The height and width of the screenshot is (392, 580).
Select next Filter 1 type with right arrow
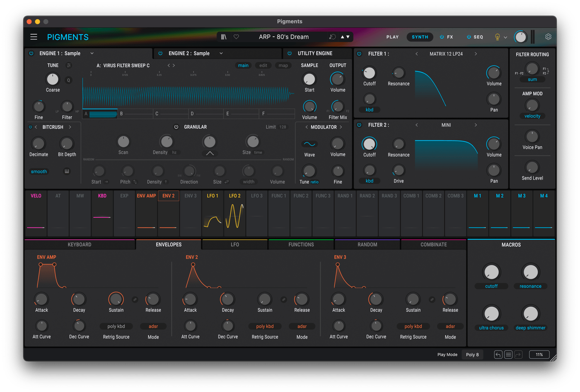(476, 54)
